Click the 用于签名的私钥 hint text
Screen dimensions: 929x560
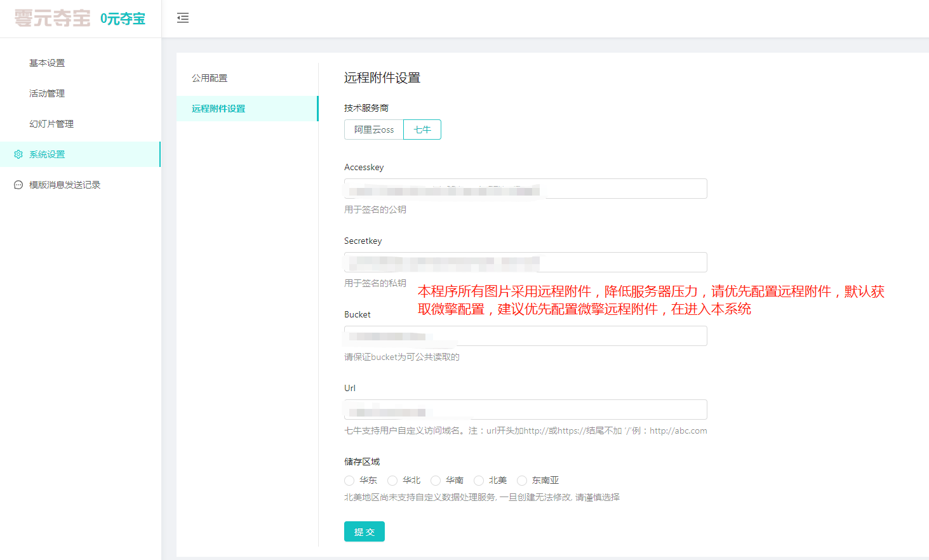(x=375, y=283)
